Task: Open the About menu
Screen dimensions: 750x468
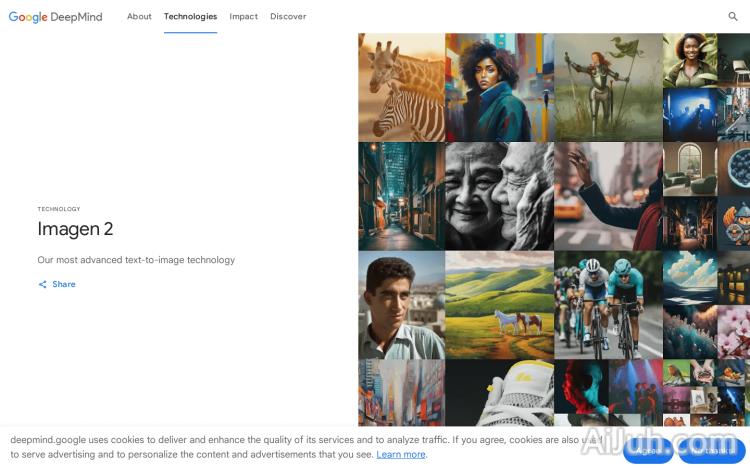Action: [x=139, y=17]
